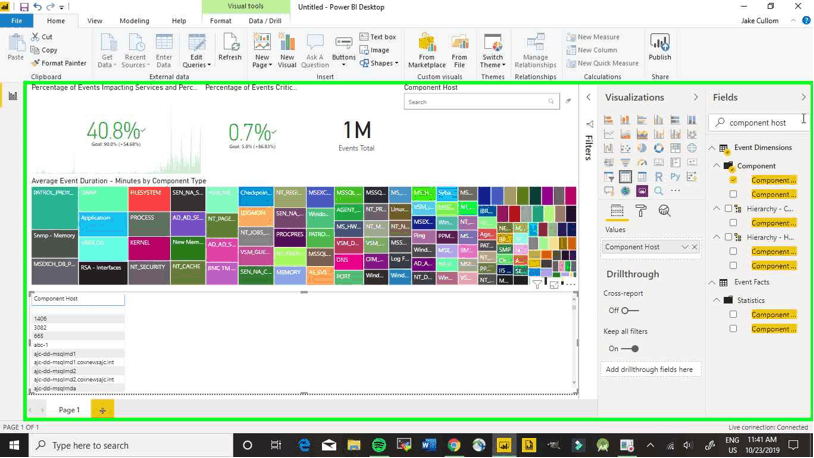Viewport: 814px width, 458px height.
Task: Select the Page 1 report tab
Action: coord(69,410)
